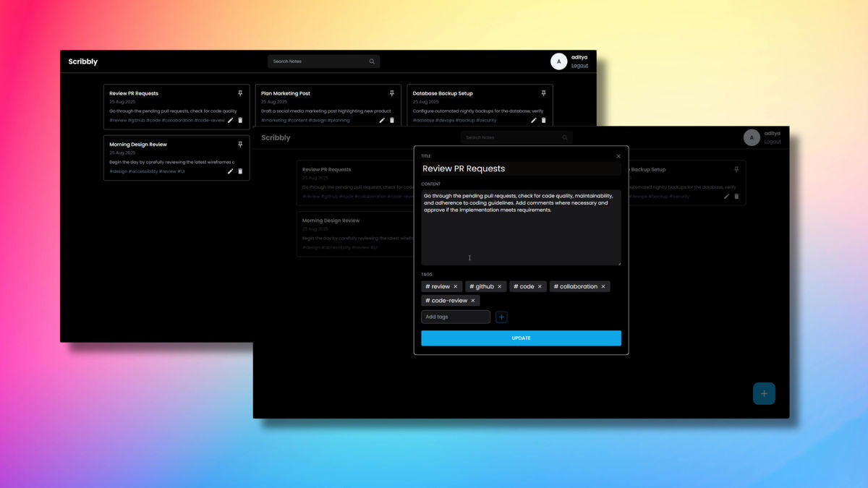Click the UPDATE button

pos(521,338)
